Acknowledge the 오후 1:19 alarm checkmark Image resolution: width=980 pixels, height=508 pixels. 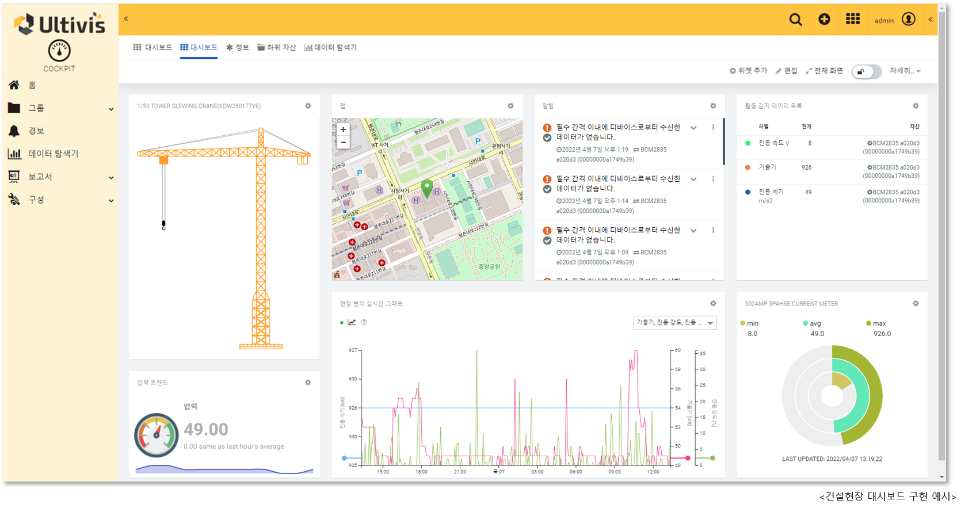pyautogui.click(x=547, y=138)
